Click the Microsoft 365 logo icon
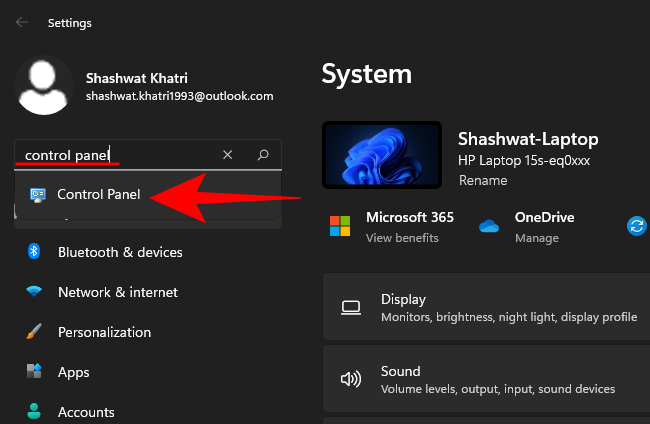 [x=341, y=226]
